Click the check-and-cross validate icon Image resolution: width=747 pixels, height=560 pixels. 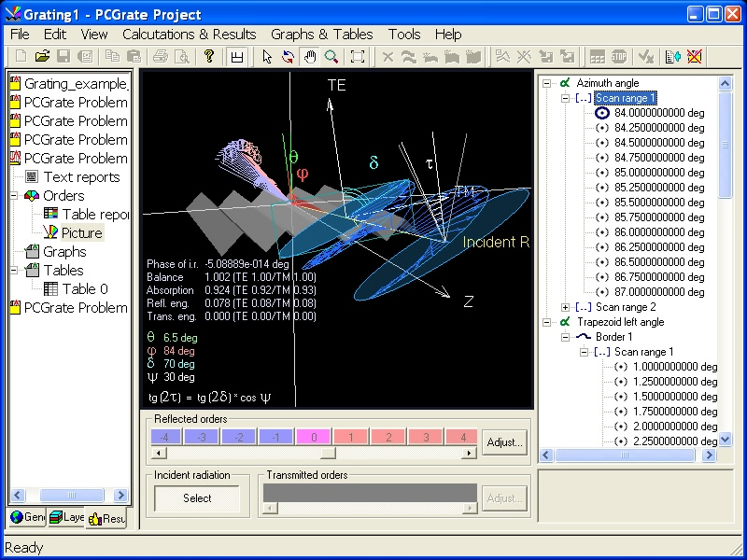(x=645, y=57)
